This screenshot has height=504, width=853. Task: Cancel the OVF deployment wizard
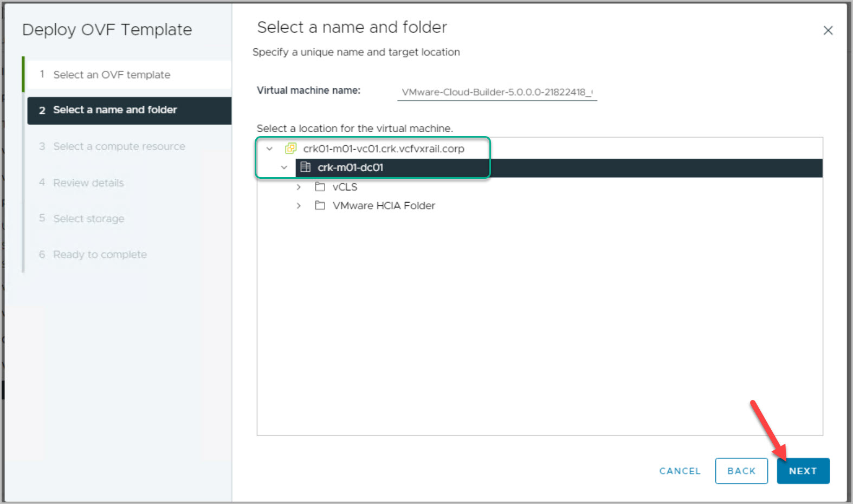tap(680, 471)
